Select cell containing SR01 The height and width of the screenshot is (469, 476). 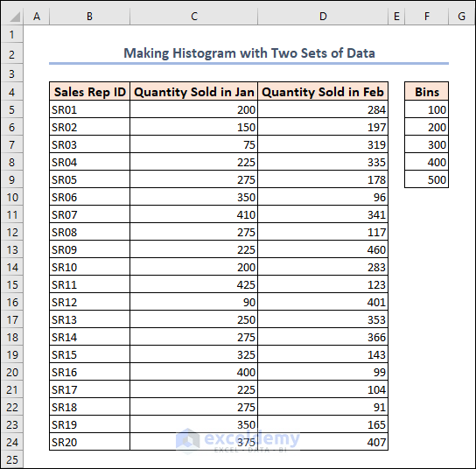89,109
